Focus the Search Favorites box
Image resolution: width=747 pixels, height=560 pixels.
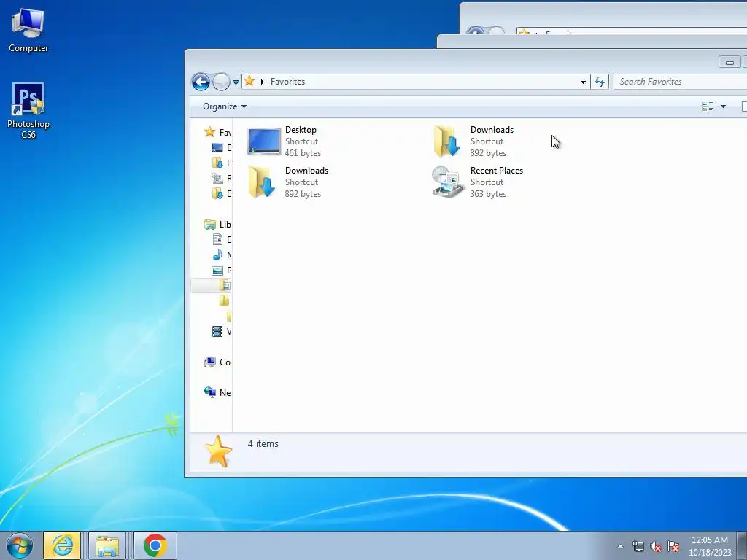click(681, 82)
